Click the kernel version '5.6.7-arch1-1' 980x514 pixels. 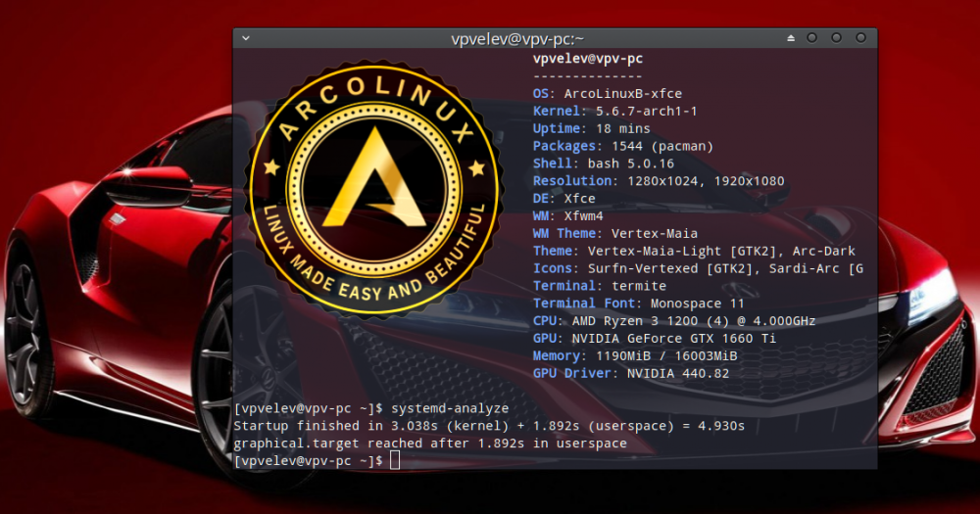coord(646,112)
